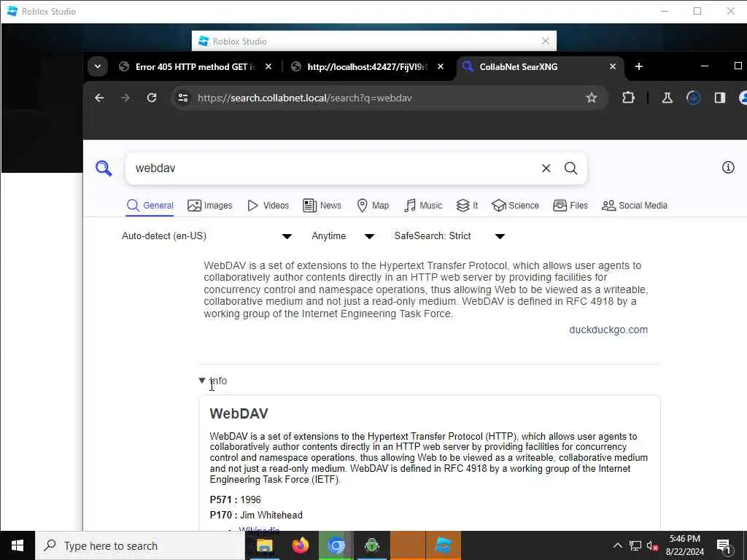This screenshot has height=560, width=747.
Task: Click the taskbar Type here to search box
Action: pos(140,545)
